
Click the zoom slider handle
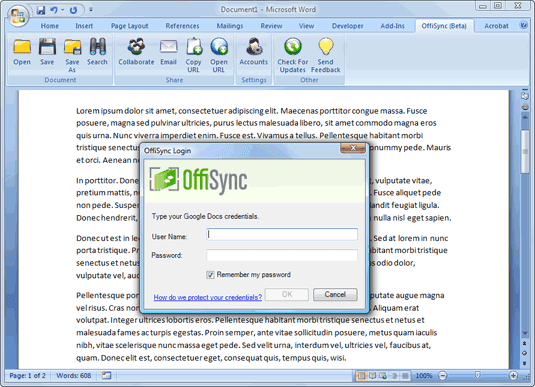[x=478, y=376]
